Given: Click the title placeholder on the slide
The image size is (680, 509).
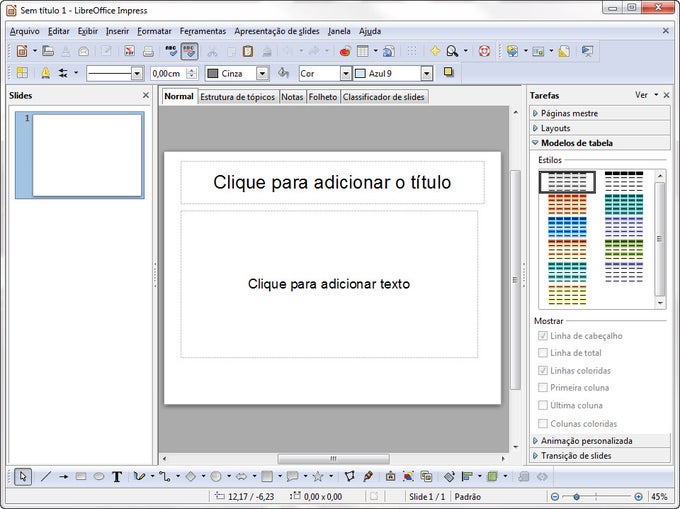Looking at the screenshot, I should pyautogui.click(x=332, y=182).
